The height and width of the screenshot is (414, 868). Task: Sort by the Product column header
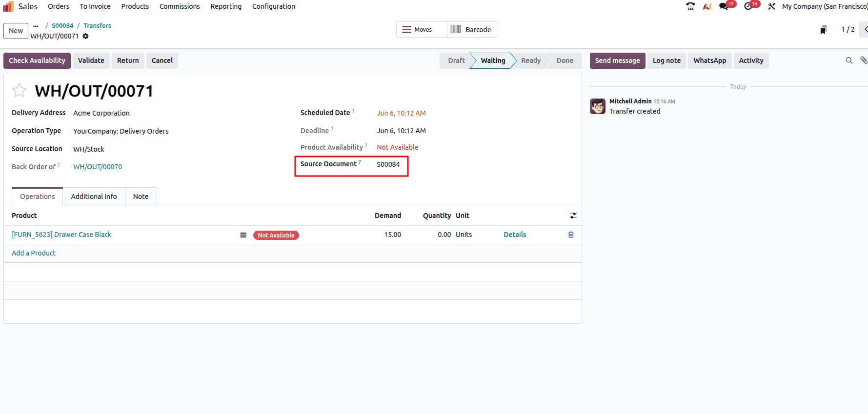click(24, 216)
